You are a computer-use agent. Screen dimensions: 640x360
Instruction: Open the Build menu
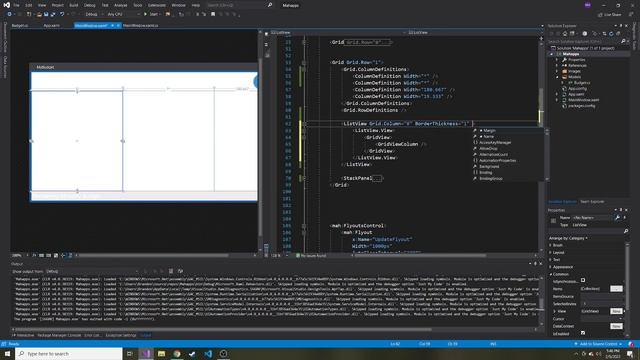73,5
